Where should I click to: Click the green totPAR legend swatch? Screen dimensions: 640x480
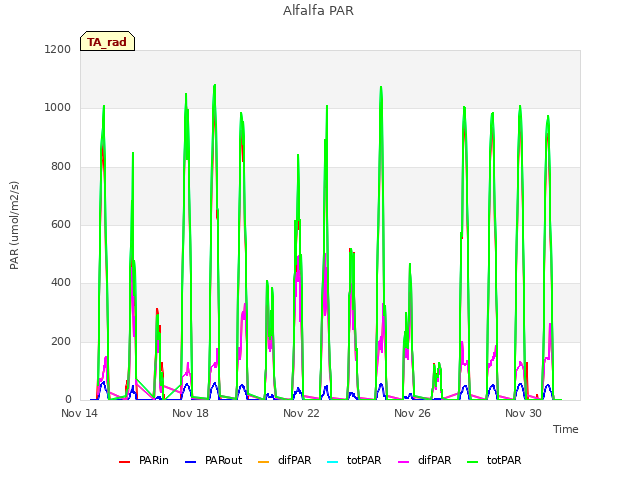(x=472, y=462)
